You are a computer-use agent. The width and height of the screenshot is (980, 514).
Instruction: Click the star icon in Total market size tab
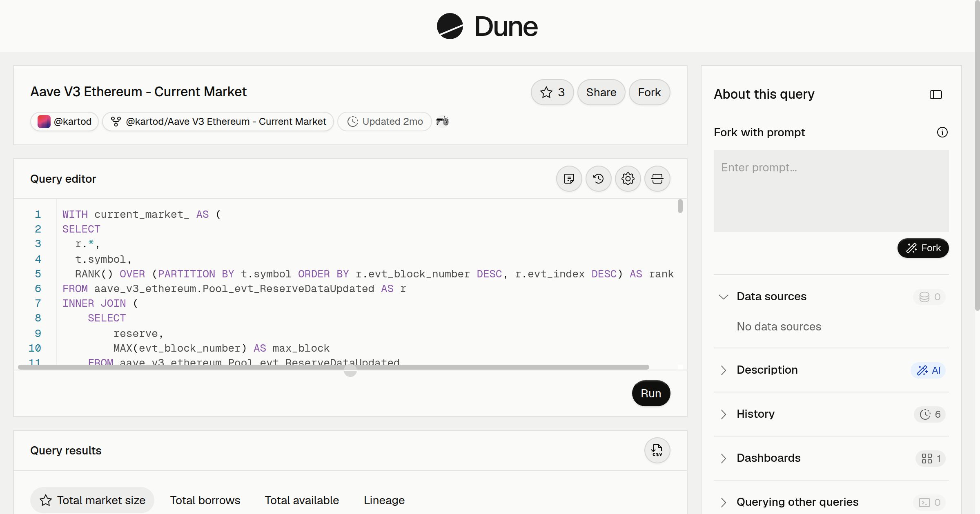point(46,500)
